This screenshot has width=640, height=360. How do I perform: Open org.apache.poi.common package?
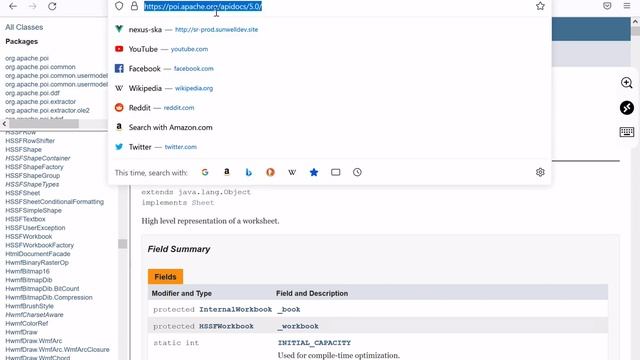tap(40, 67)
